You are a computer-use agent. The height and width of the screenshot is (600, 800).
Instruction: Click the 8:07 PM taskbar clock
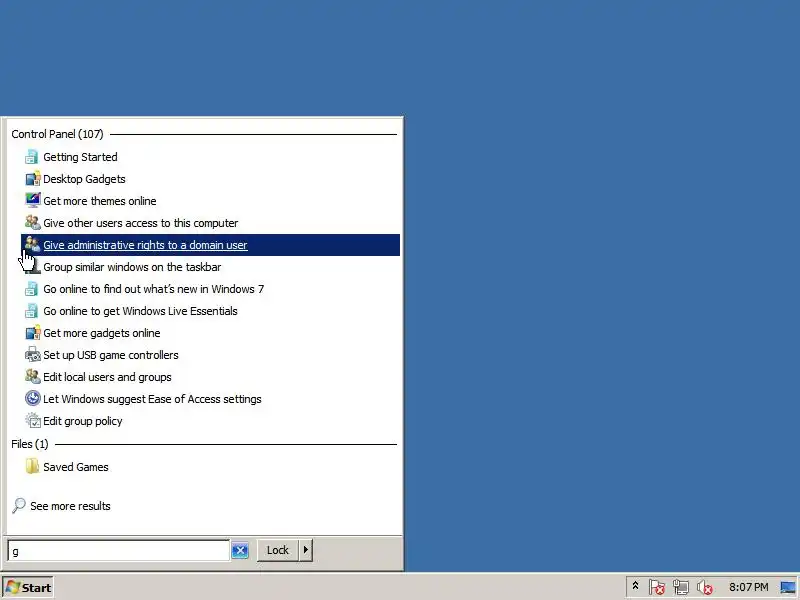748,587
